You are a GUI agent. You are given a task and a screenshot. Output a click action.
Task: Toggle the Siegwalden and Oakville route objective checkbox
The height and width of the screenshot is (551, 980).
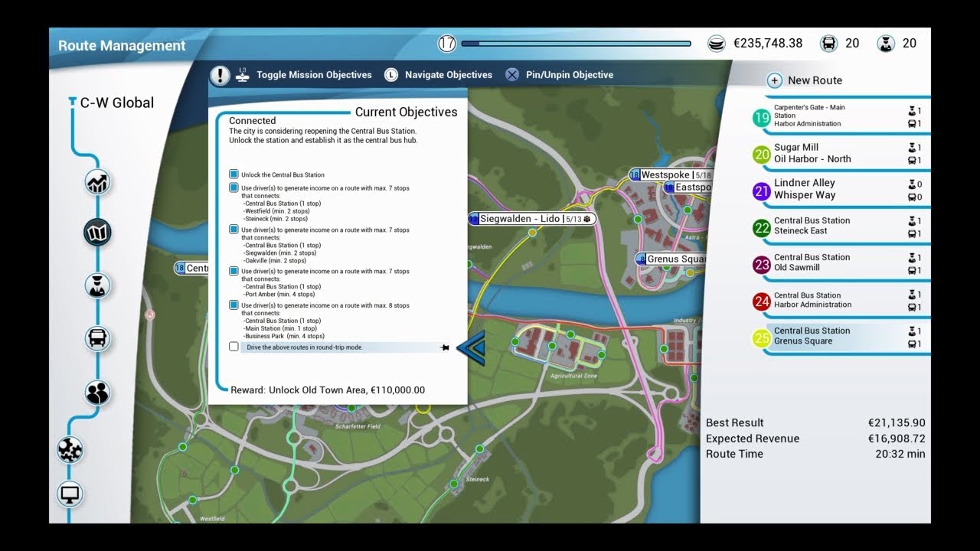point(234,229)
